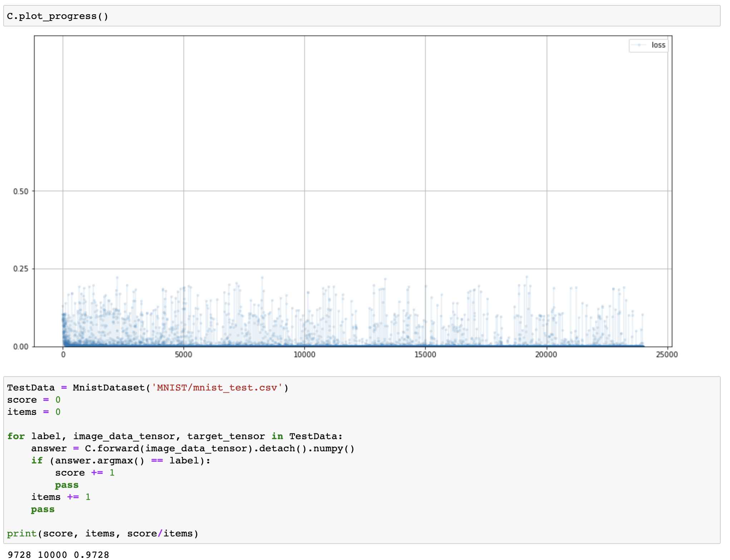Click the 25000 x-axis tick label

(667, 355)
